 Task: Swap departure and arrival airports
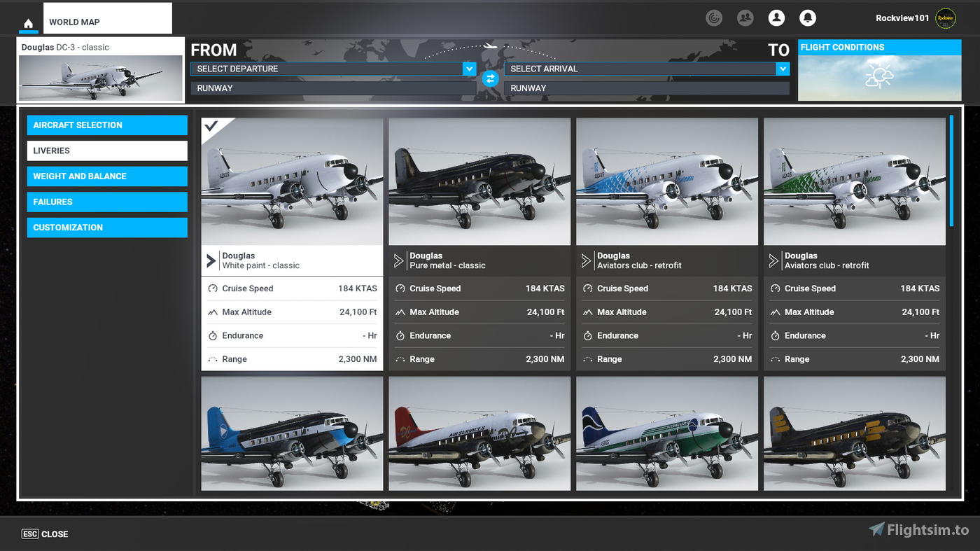490,78
